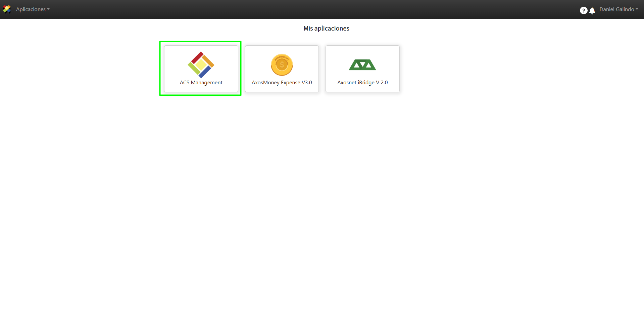Expand the Daniel Galindo user menu

(x=619, y=9)
